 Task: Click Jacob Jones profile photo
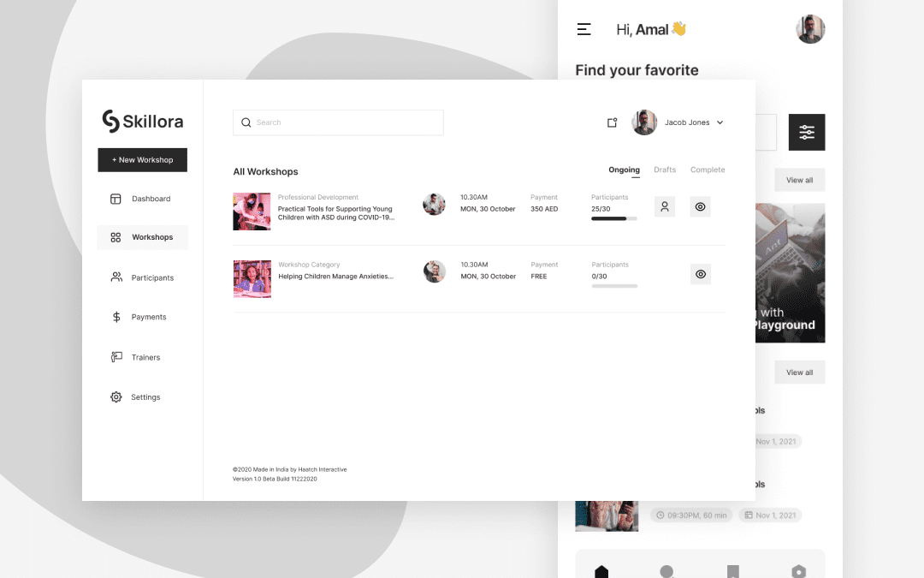point(645,122)
